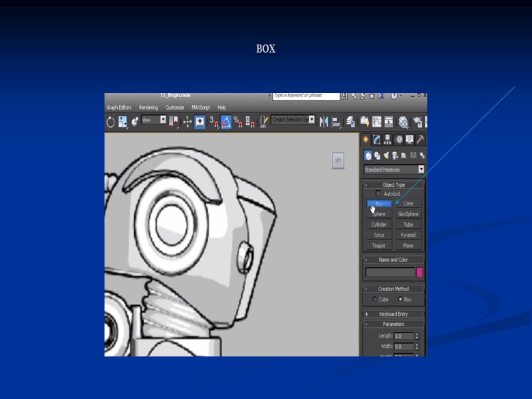532x399 pixels.
Task: Toggle the Spinner Snap button
Action: click(250, 122)
